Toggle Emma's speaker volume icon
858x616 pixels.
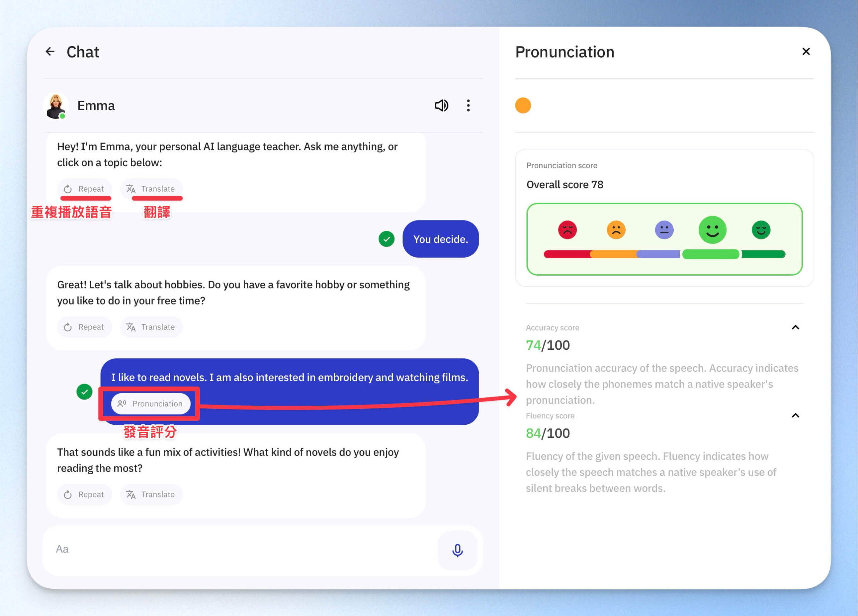[441, 106]
